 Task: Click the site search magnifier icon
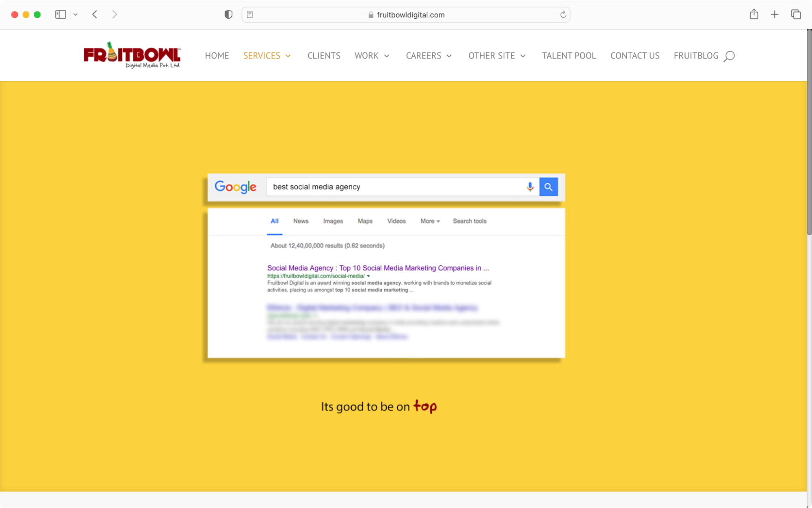[x=729, y=56]
